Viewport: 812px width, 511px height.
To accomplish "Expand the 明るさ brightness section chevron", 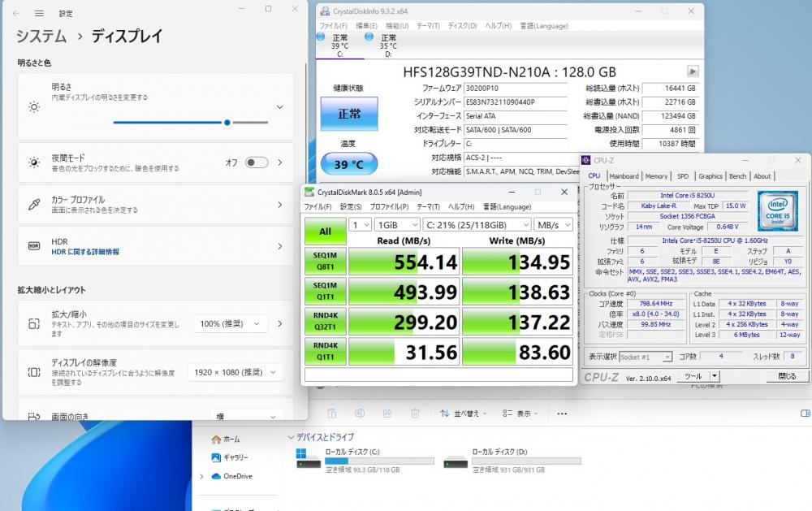I will click(279, 106).
